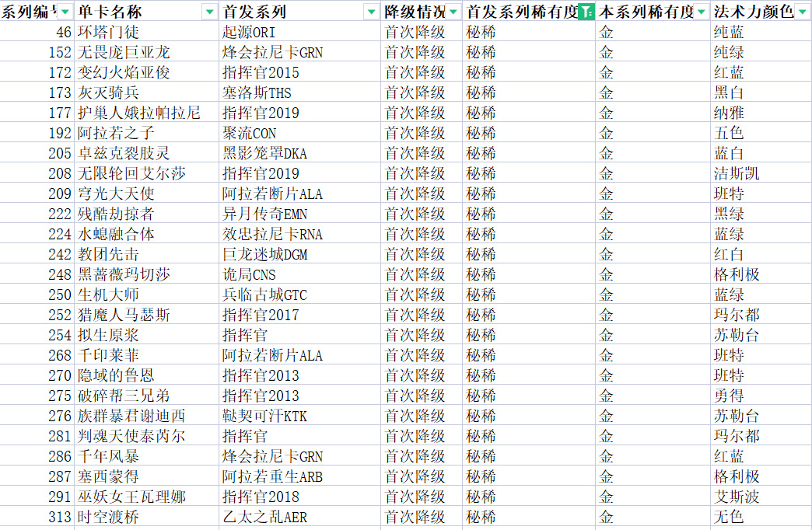Select the 法术力颜色 header cell
This screenshot has height=530, width=812.
[x=761, y=12]
